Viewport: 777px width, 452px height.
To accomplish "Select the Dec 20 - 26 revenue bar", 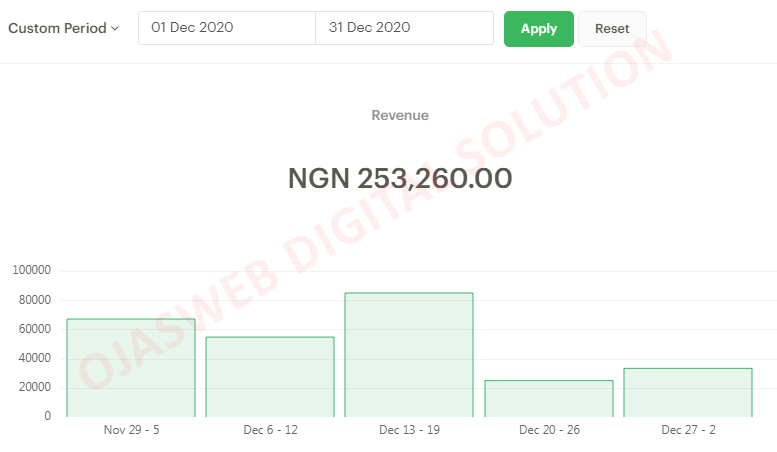I will click(549, 398).
